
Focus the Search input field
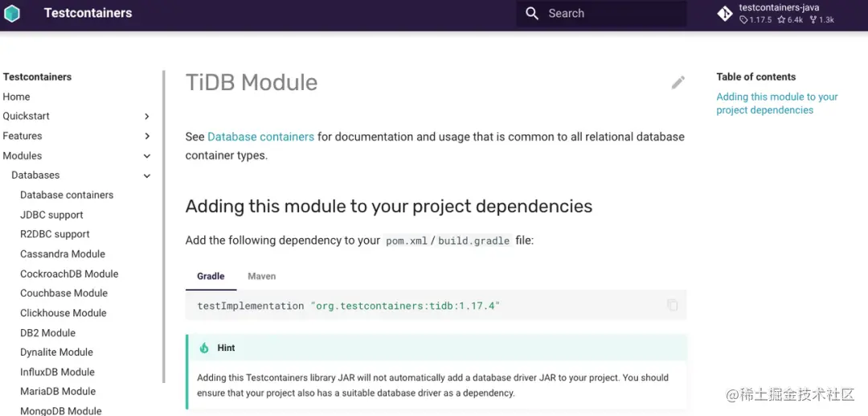[x=602, y=14]
